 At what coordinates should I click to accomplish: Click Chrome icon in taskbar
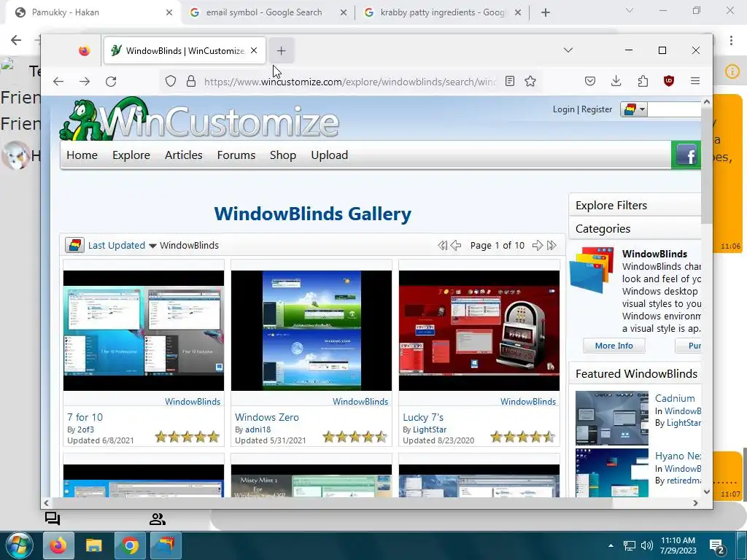point(130,545)
